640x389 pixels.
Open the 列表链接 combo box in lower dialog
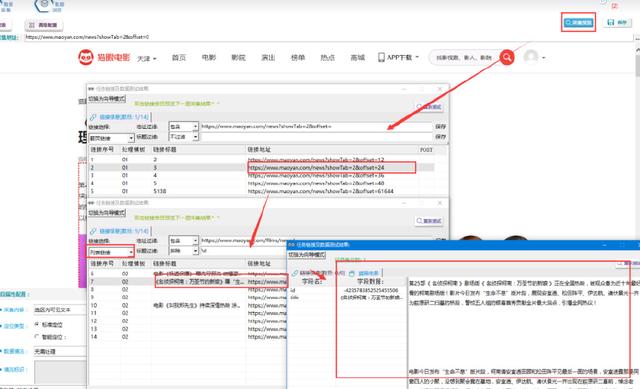(111, 252)
